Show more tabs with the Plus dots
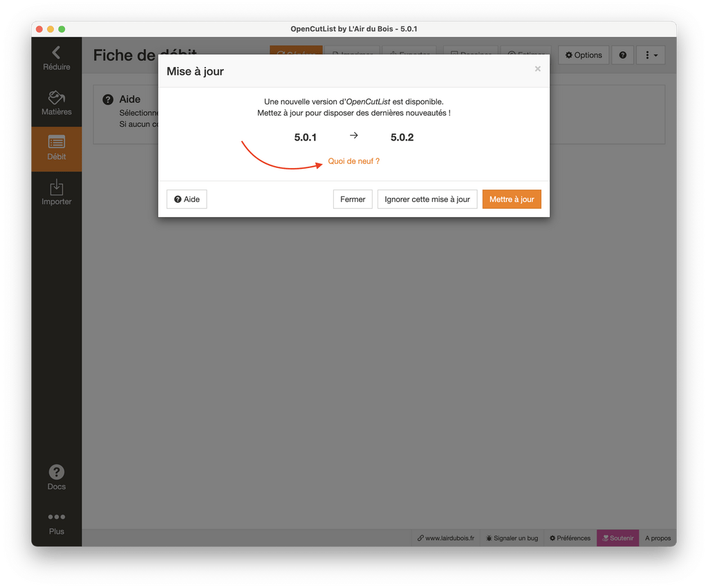The width and height of the screenshot is (708, 588). (x=57, y=523)
